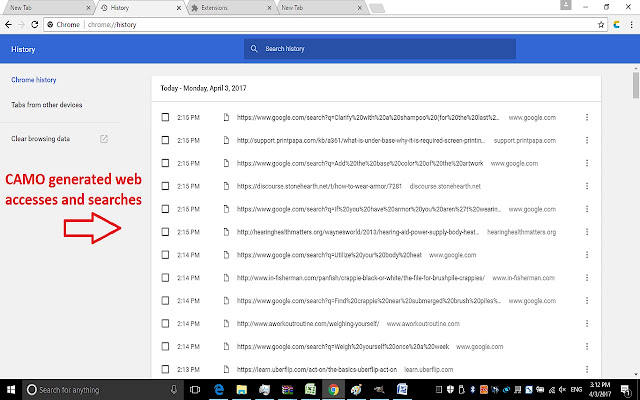The image size is (640, 400).
Task: Open the Action Center notifications icon
Action: 626,389
